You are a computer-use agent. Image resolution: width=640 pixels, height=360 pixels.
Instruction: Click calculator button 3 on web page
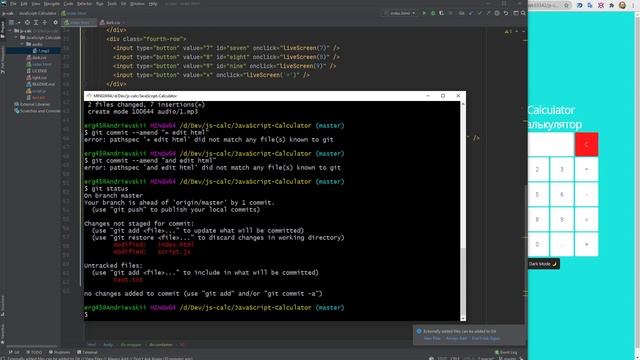[x=562, y=169]
